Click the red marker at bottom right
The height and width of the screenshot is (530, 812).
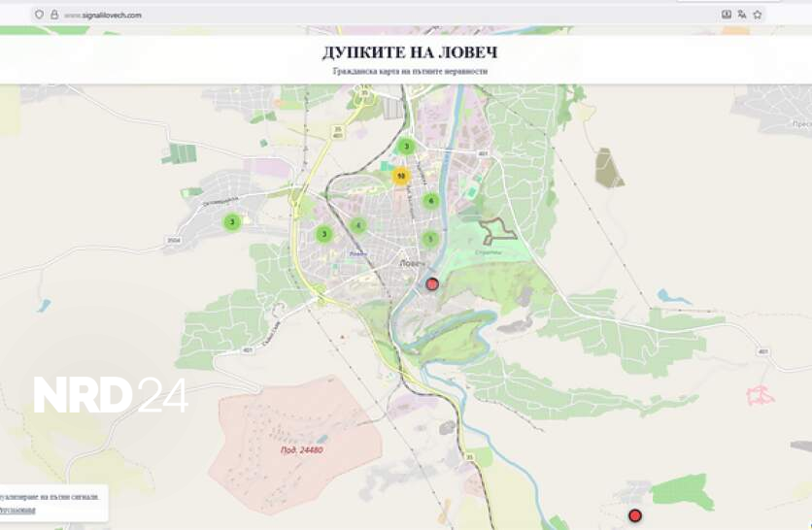tap(635, 515)
